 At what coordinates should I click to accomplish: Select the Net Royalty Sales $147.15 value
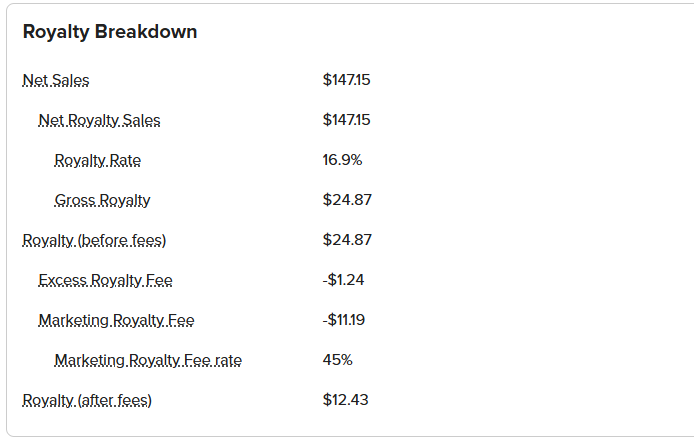pos(347,120)
